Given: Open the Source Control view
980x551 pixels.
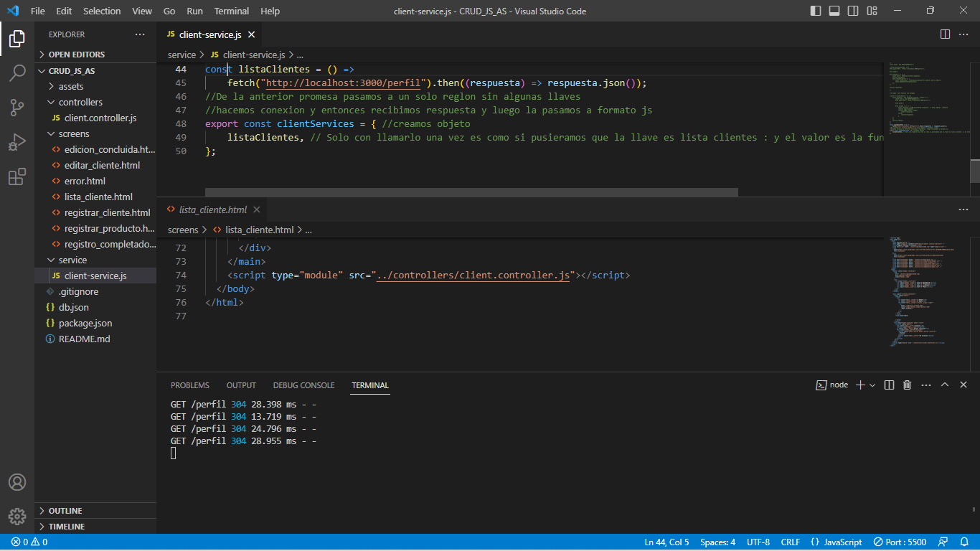Looking at the screenshot, I should point(17,108).
